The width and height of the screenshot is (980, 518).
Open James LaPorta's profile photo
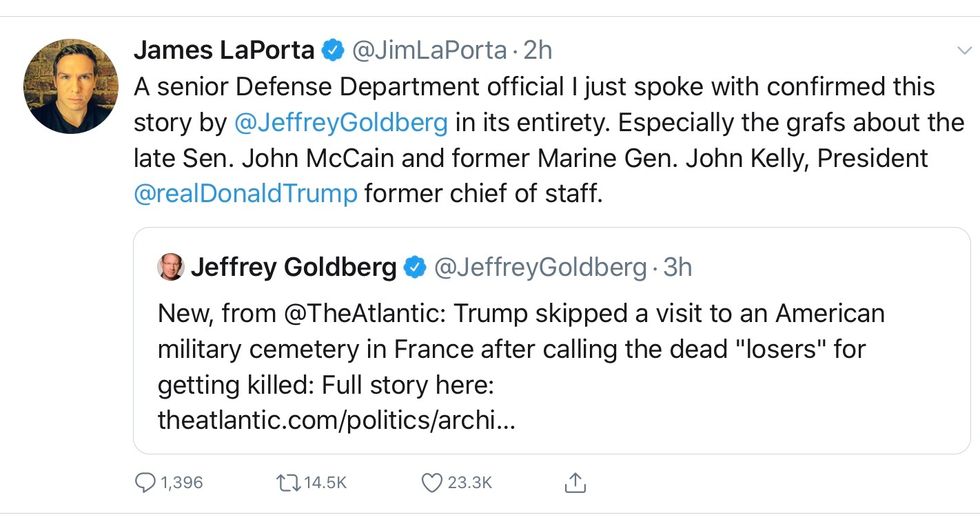coord(70,86)
